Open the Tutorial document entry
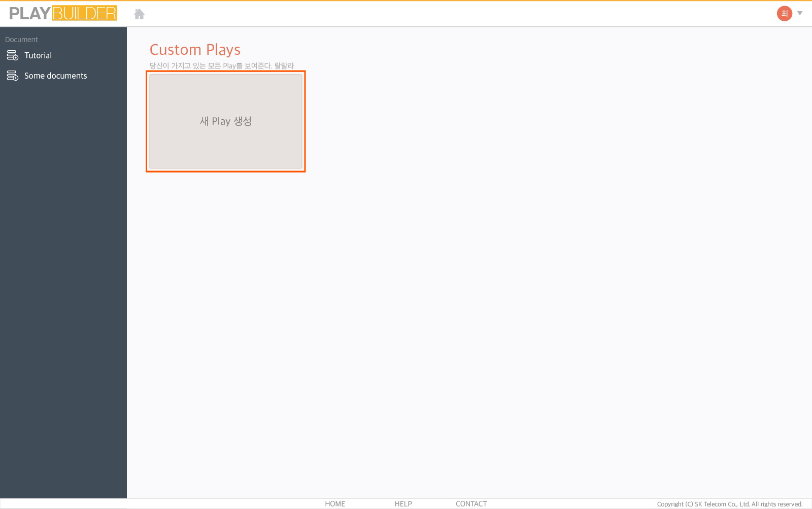This screenshot has height=509, width=812. pos(38,55)
